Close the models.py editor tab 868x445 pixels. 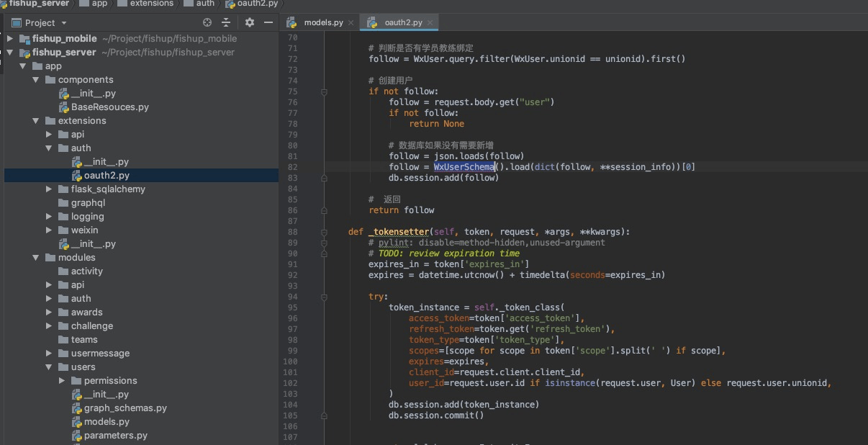click(x=351, y=23)
